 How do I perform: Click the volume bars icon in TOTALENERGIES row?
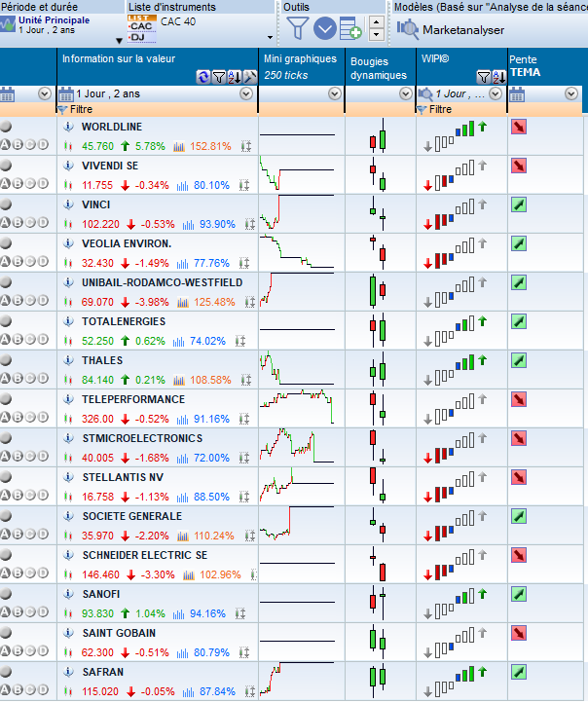[x=178, y=342]
